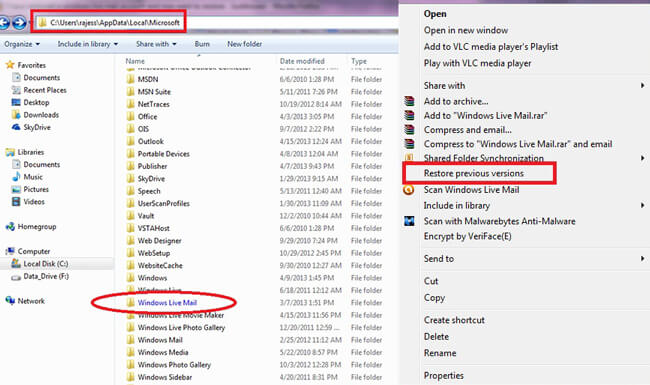The width and height of the screenshot is (650, 385).
Task: Select the WebsiteCache folder
Action: tap(160, 265)
